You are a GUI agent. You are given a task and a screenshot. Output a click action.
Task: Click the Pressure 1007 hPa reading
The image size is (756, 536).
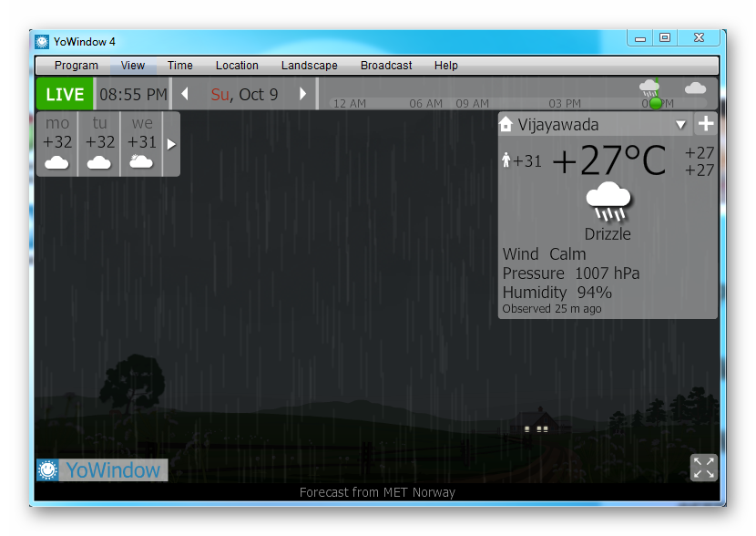(x=571, y=273)
